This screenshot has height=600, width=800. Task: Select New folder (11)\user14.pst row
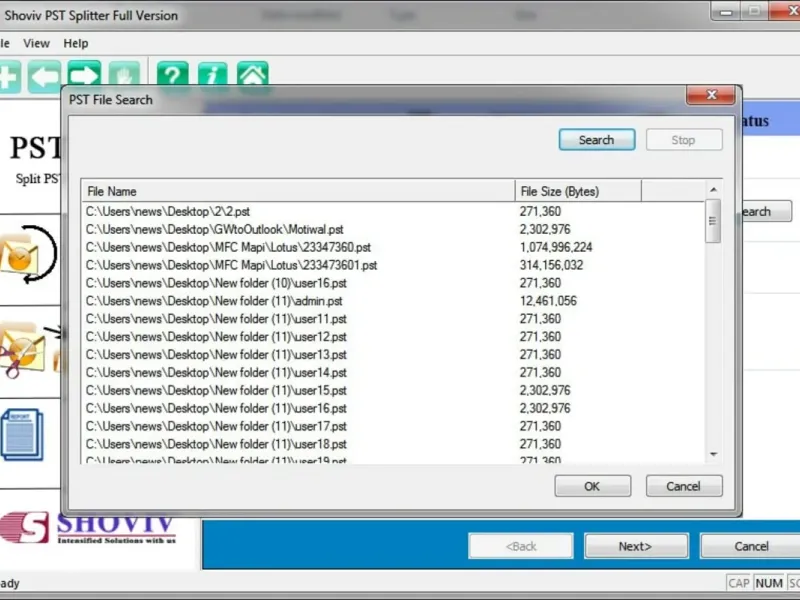(393, 372)
